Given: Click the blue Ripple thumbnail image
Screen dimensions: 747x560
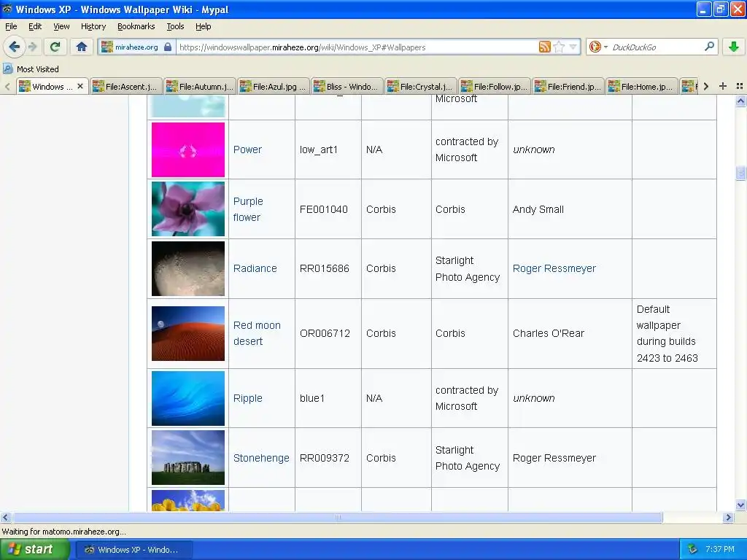Looking at the screenshot, I should click(187, 398).
